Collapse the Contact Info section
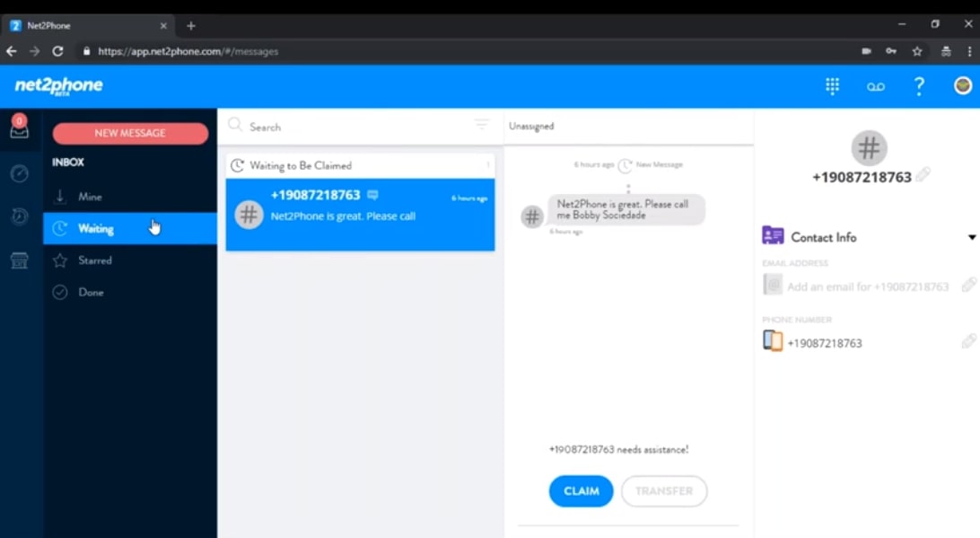This screenshot has height=538, width=980. tap(971, 238)
